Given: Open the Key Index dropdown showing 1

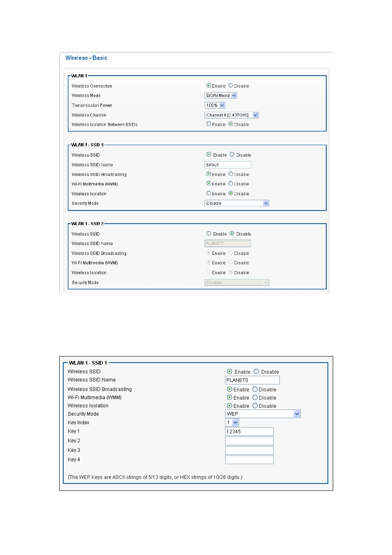Looking at the screenshot, I should pyautogui.click(x=232, y=423).
